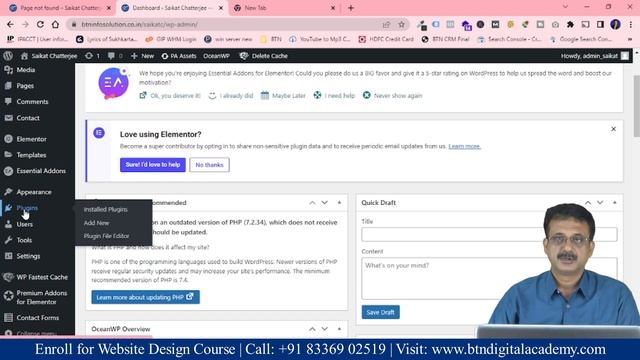Move Quick Draft panel down
This screenshot has height=360, width=640.
(x=600, y=203)
